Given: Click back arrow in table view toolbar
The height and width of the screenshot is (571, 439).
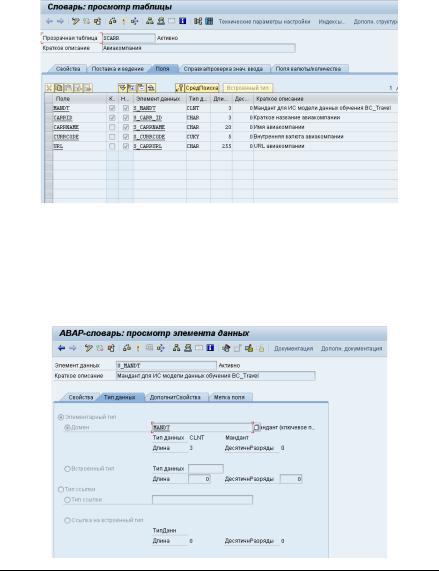Looking at the screenshot, I should 50,21.
